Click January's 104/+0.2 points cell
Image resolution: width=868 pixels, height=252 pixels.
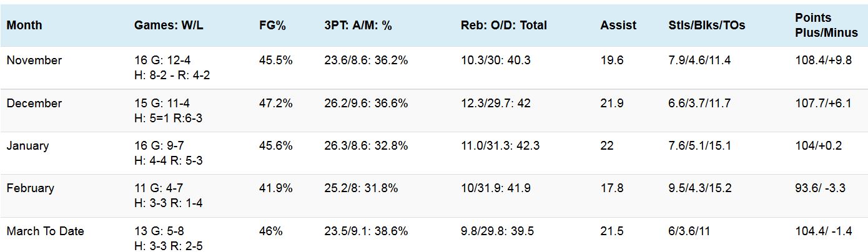(x=818, y=146)
